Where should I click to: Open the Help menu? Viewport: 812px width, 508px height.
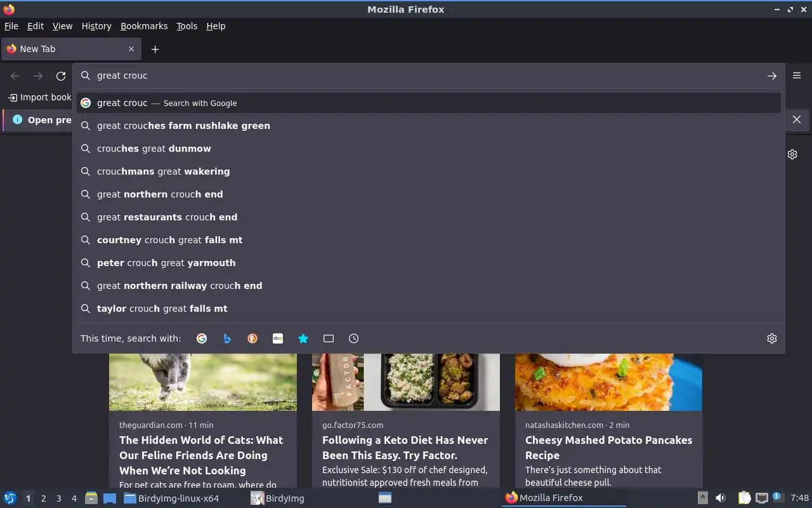[216, 26]
